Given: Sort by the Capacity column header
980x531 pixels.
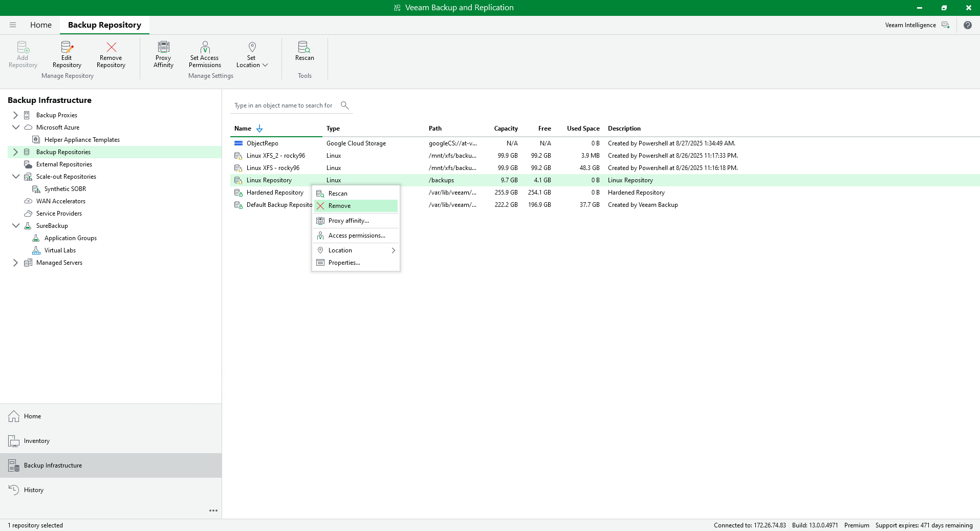Looking at the screenshot, I should click(x=506, y=129).
